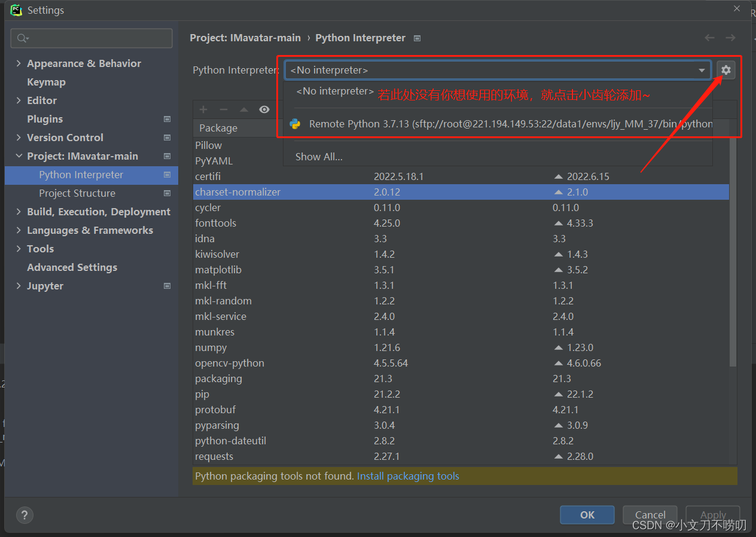
Task: Click the Cancel button
Action: (x=650, y=515)
